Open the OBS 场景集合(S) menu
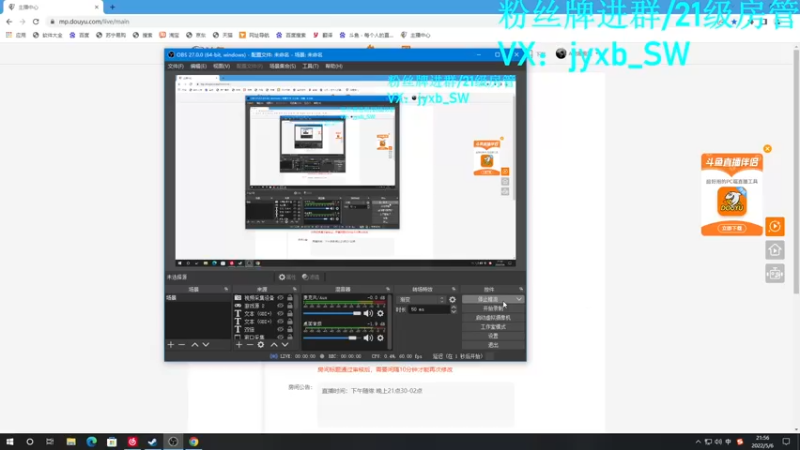 point(283,66)
